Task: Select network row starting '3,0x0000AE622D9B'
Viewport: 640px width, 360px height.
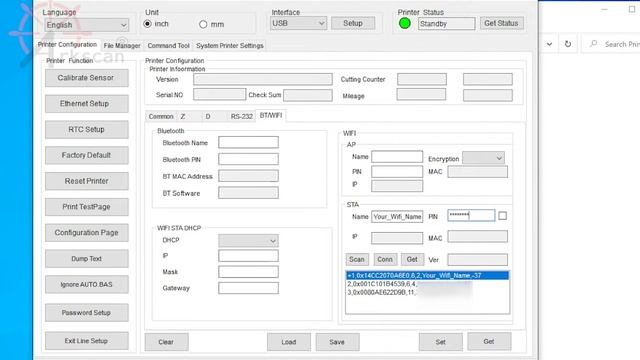Action: [427, 292]
